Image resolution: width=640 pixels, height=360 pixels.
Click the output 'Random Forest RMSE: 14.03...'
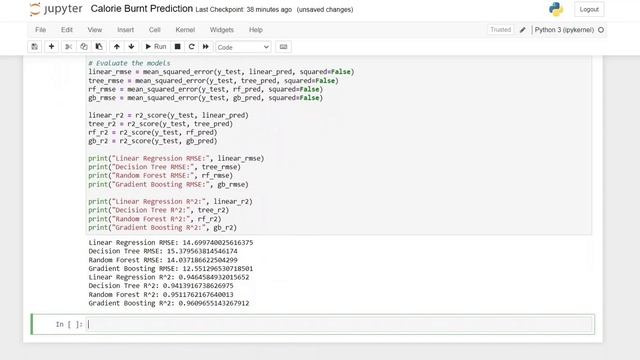(163, 260)
